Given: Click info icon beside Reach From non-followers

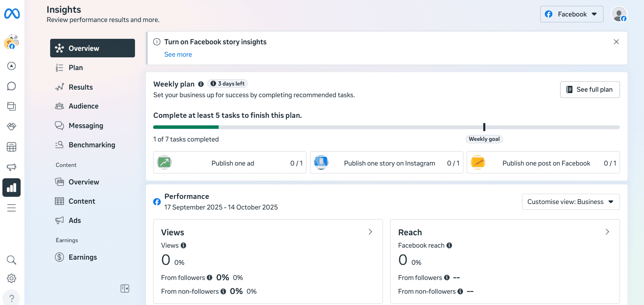Looking at the screenshot, I should [460, 291].
